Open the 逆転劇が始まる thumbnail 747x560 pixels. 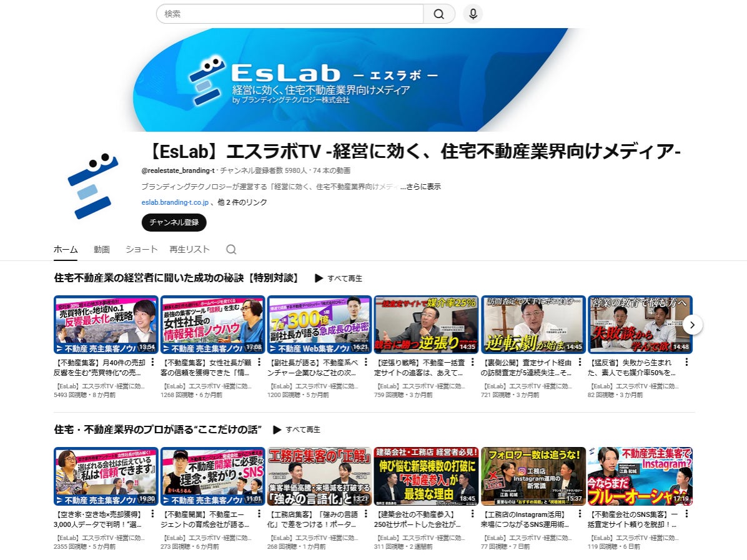pos(533,325)
